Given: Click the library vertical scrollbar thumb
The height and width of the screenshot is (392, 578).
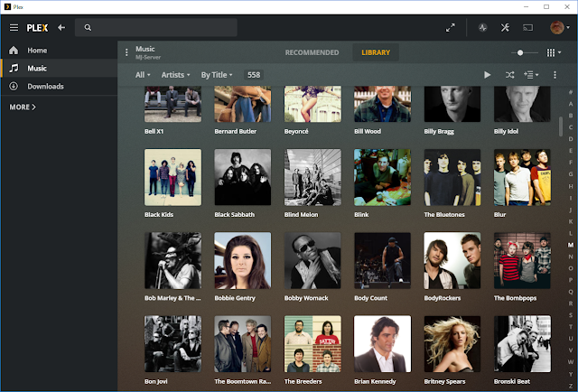Looking at the screenshot, I should (x=561, y=126).
